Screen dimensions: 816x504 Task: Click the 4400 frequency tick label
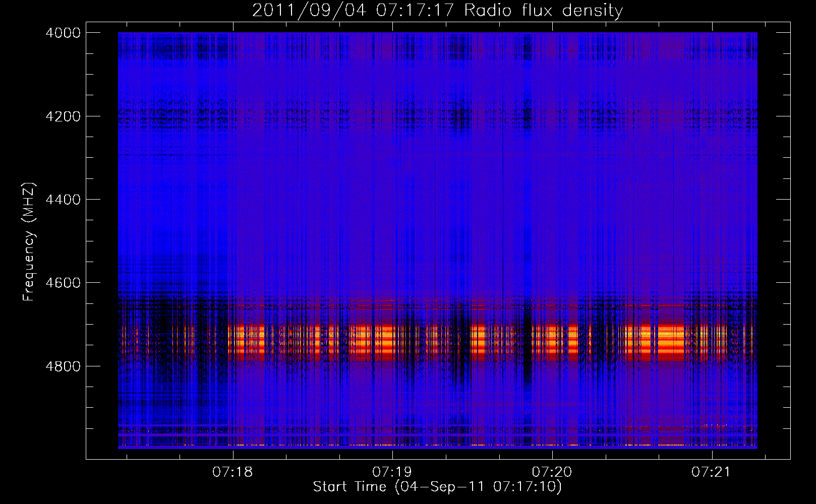coord(63,200)
